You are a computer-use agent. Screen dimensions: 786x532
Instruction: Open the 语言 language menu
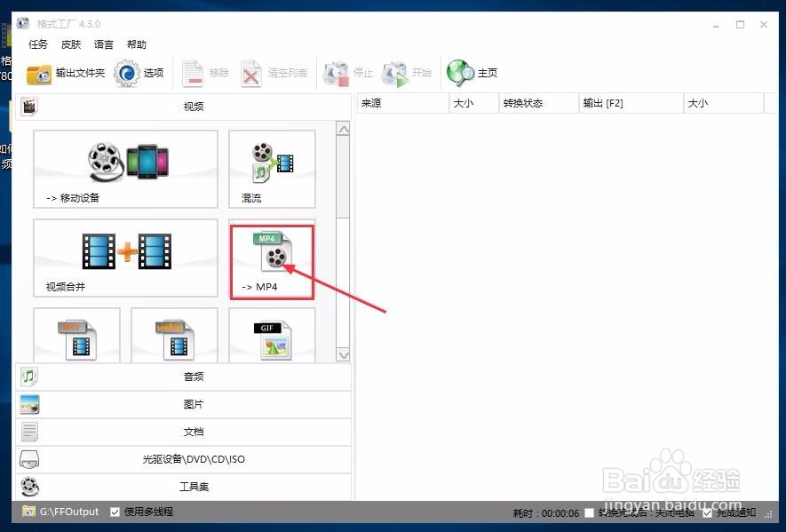click(104, 44)
